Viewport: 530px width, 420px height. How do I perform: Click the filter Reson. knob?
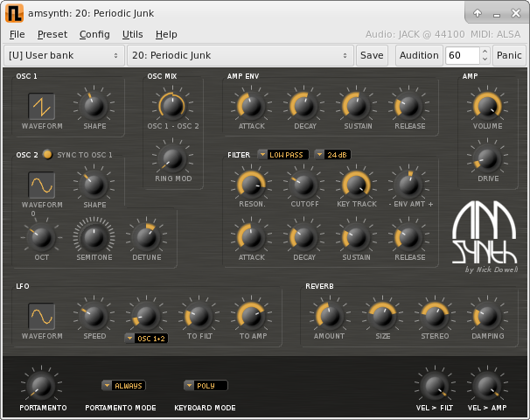pos(251,185)
